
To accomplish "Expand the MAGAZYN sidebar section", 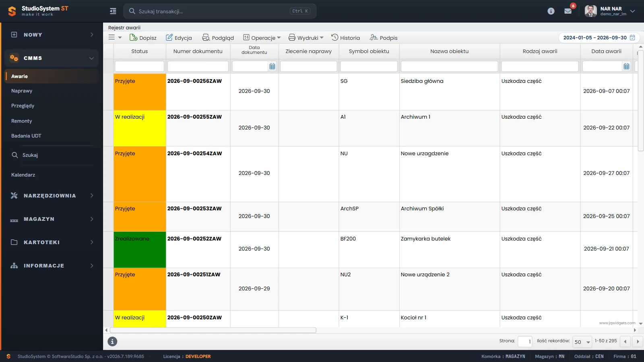I will tap(52, 219).
